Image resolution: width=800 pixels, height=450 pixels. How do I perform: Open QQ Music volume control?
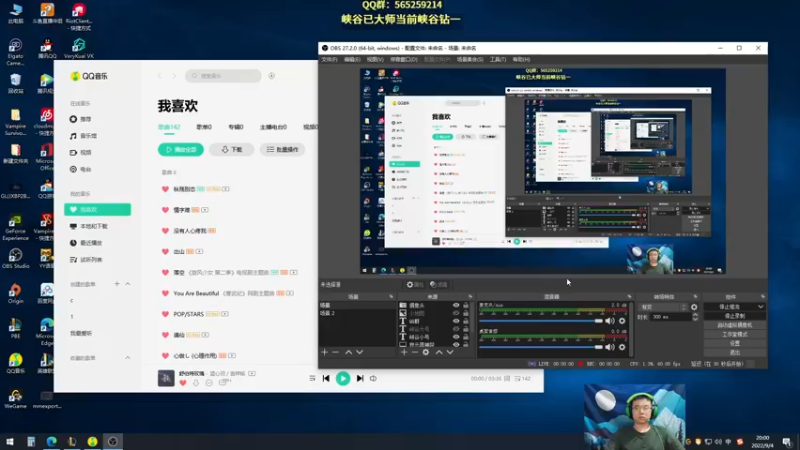[x=373, y=379]
